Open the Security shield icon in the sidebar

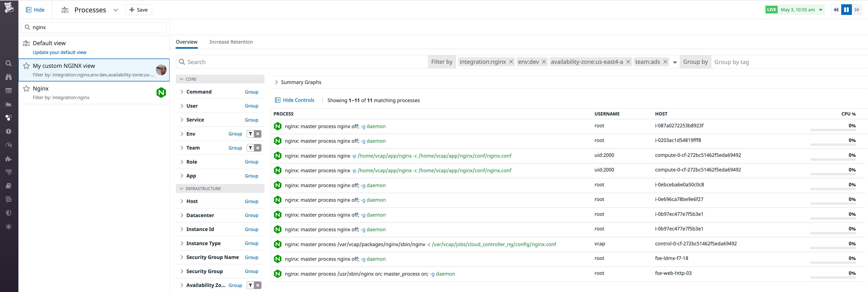8,213
